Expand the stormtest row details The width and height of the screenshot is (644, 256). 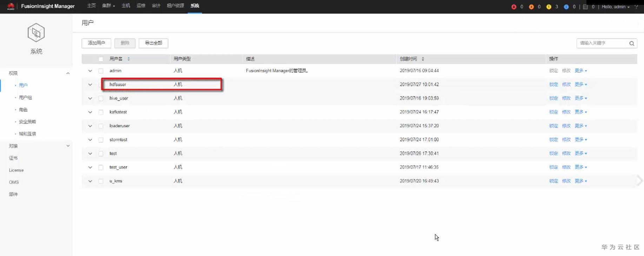(x=90, y=140)
